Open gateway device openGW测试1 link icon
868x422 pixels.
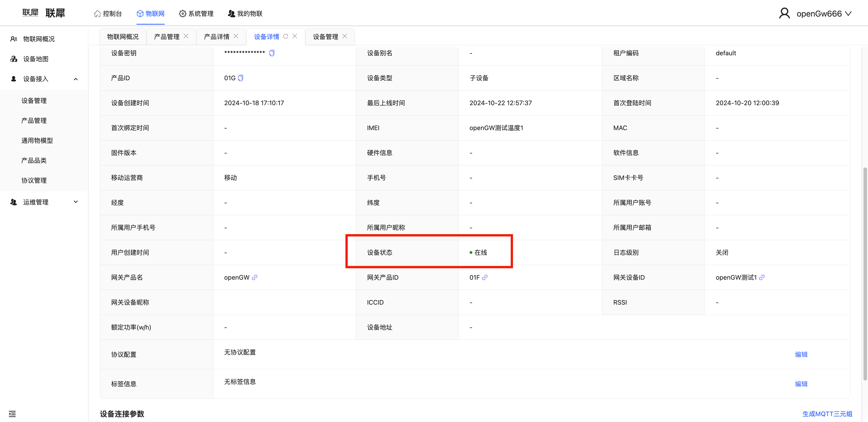point(762,277)
